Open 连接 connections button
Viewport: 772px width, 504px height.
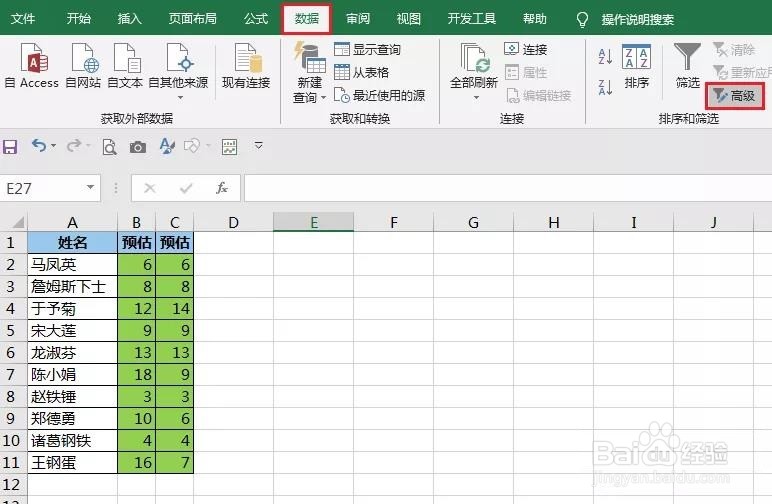point(525,49)
